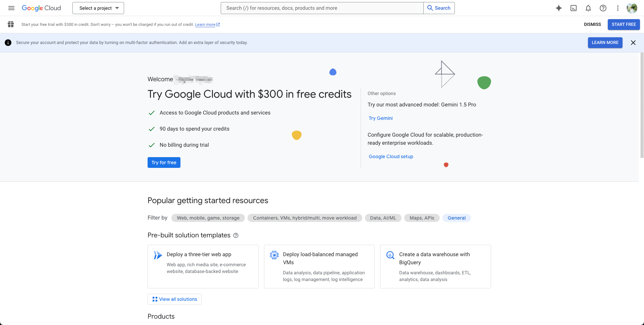The width and height of the screenshot is (644, 325).
Task: Open the hamburger navigation menu
Action: (11, 8)
